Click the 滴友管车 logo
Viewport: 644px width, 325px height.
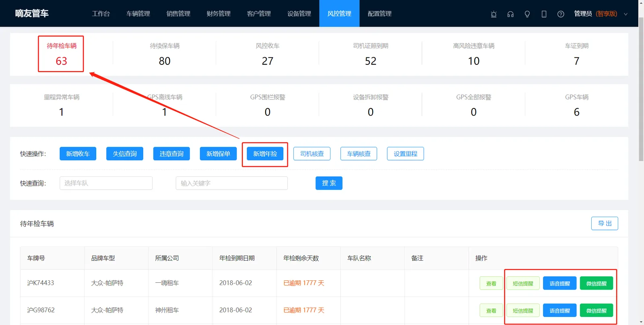coord(31,14)
